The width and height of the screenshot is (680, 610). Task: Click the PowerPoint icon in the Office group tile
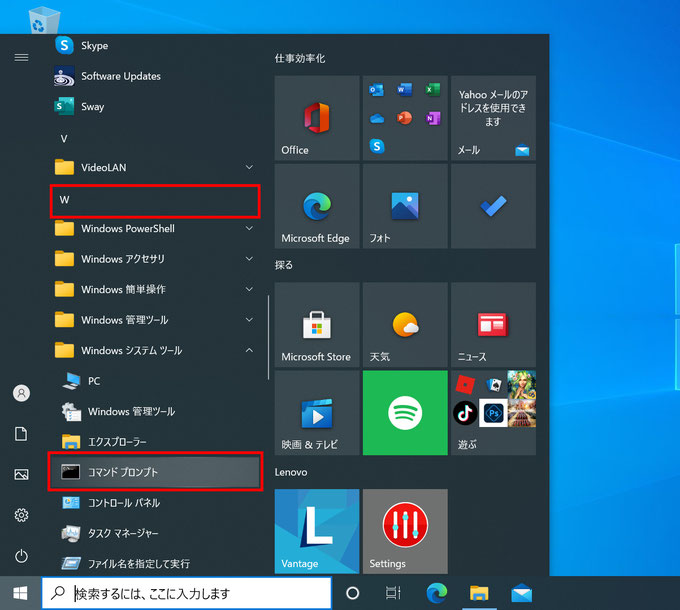click(405, 118)
